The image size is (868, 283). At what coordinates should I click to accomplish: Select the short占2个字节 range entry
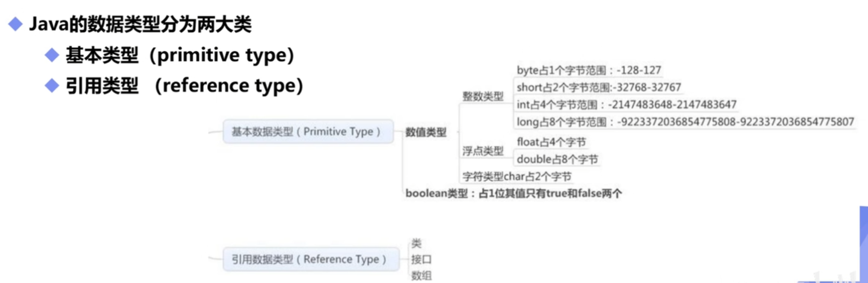599,87
